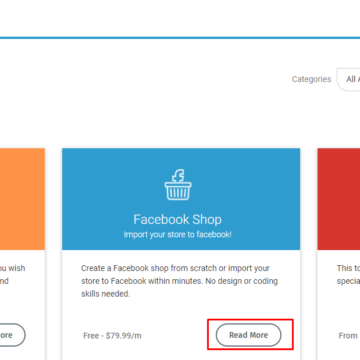The width and height of the screenshot is (360, 360).
Task: Click the 'From' price text on red card
Action: (348, 336)
